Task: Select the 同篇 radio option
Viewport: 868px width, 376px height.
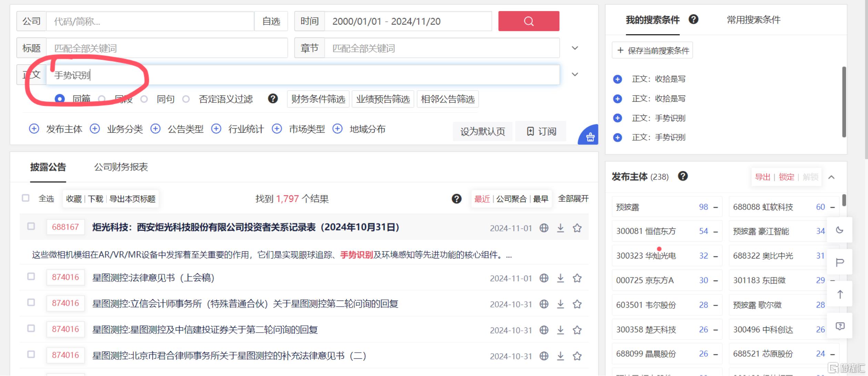Action: pyautogui.click(x=60, y=99)
